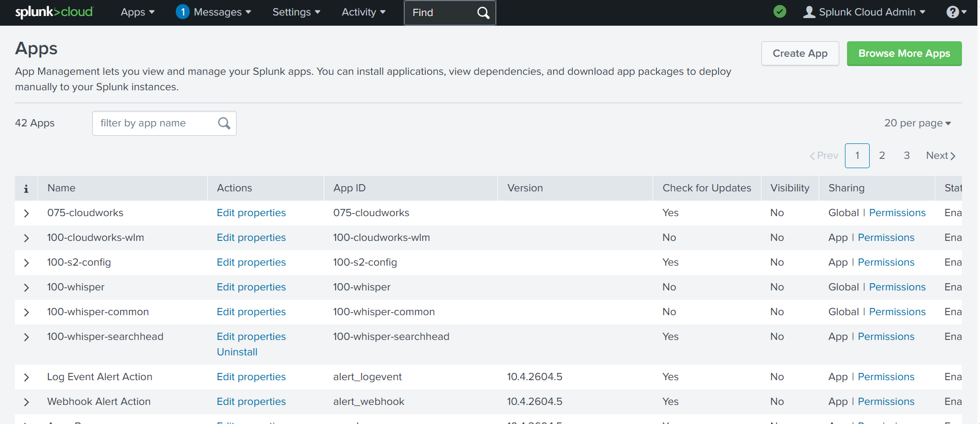Open Permissions for 100-whisper
The width and height of the screenshot is (980, 424).
point(898,287)
